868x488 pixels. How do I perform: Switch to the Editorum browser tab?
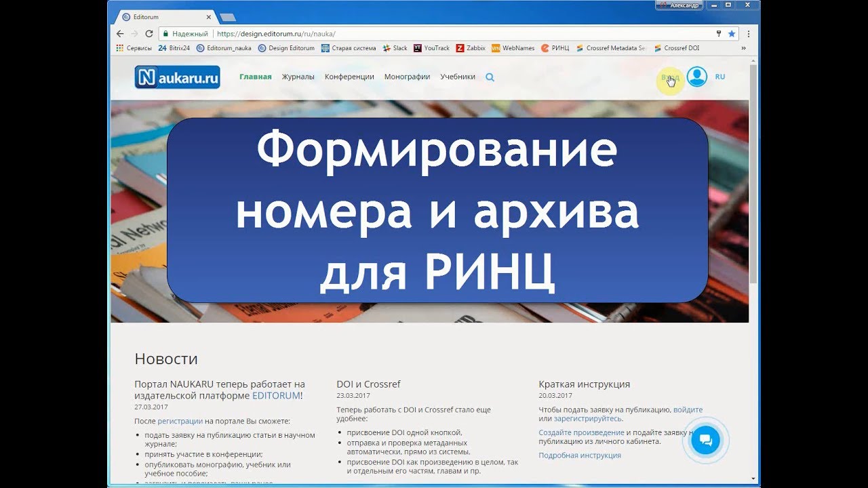(163, 17)
